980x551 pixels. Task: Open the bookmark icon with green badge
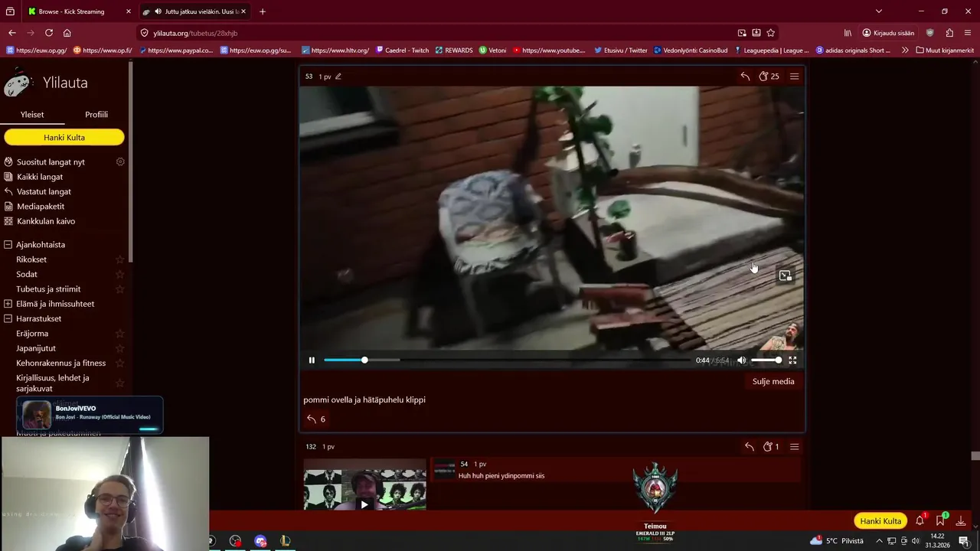pos(940,521)
